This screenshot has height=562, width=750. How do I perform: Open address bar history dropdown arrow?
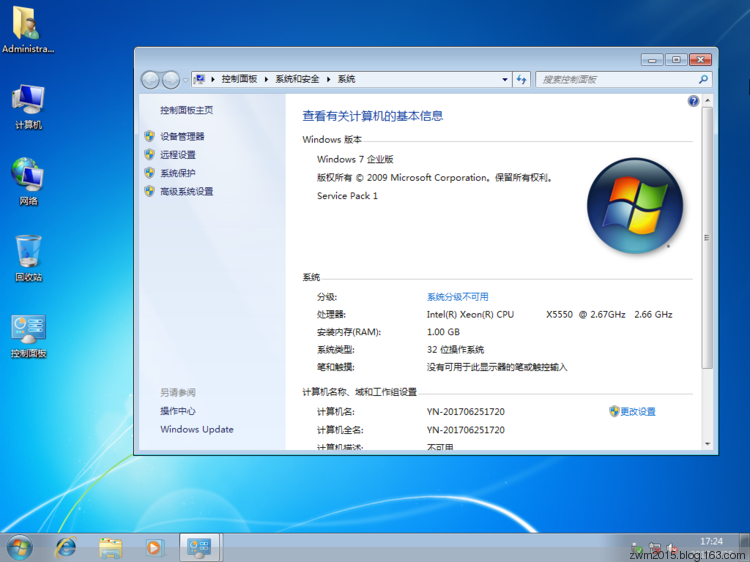(505, 79)
